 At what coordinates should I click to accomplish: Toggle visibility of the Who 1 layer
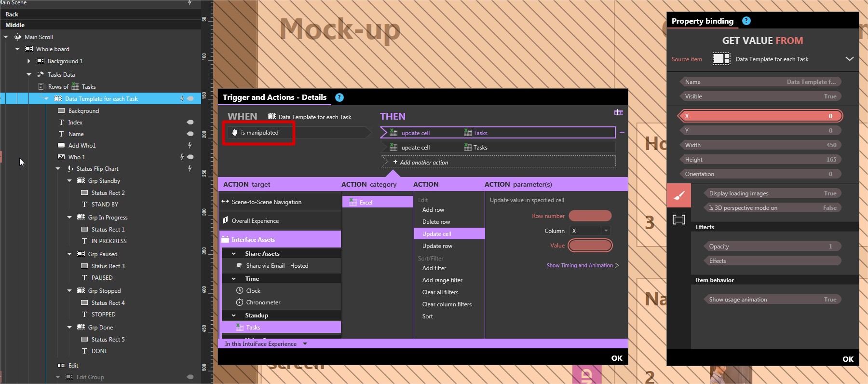(x=190, y=157)
